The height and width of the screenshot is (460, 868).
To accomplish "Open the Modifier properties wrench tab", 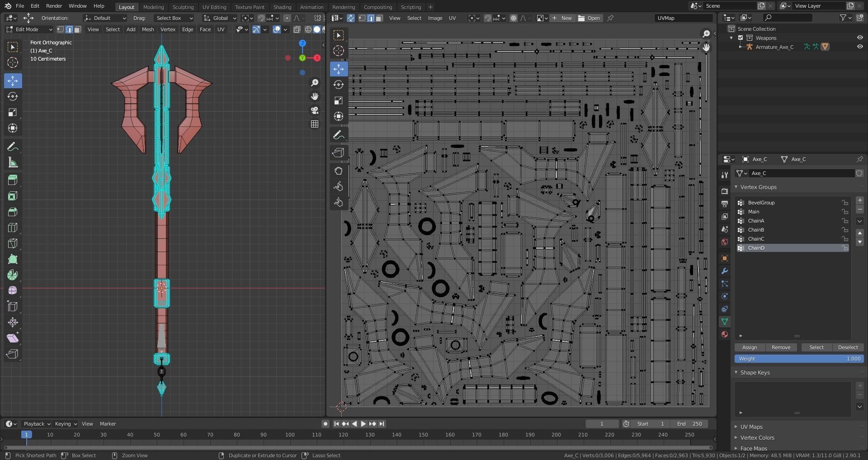I will pyautogui.click(x=725, y=271).
